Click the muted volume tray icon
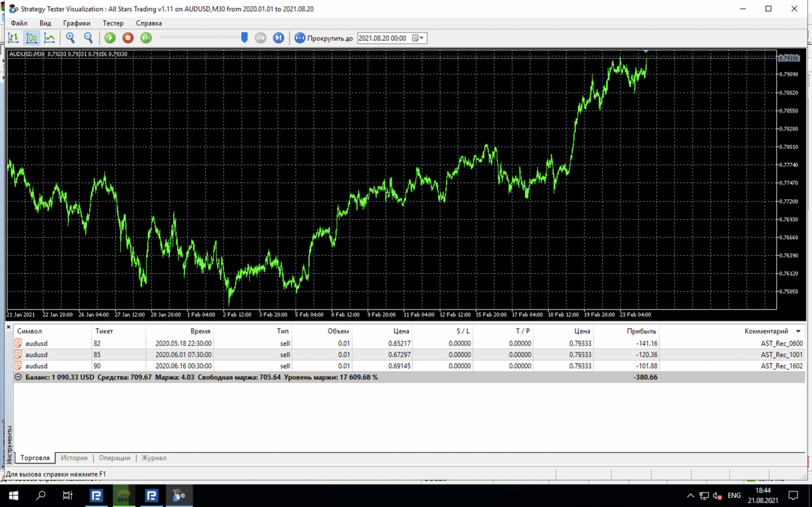Screen dimensions: 812x507 click(718, 496)
